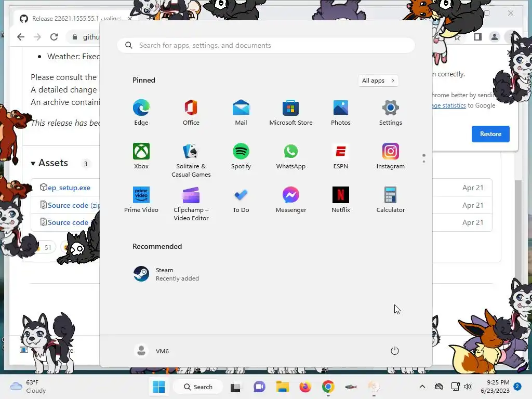Image resolution: width=532 pixels, height=399 pixels.
Task: Launch the Xbox app
Action: [141, 156]
